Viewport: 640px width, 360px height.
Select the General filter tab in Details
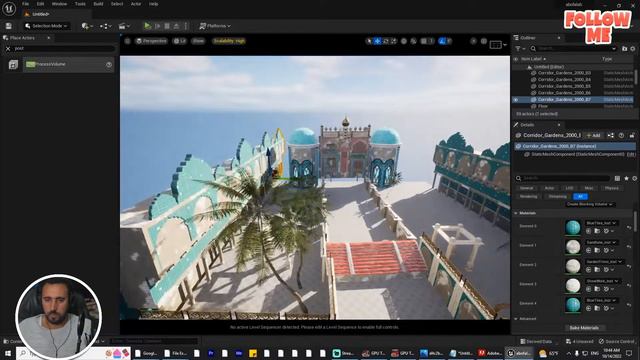click(x=526, y=188)
